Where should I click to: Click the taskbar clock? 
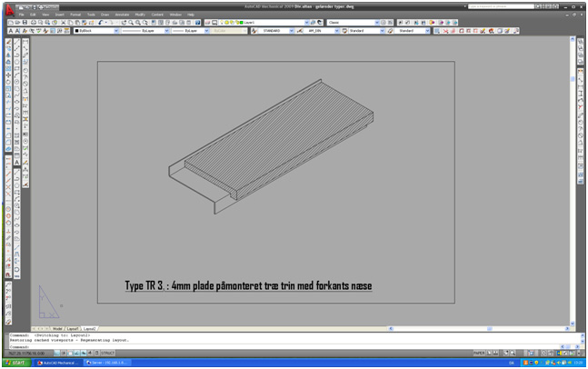[x=578, y=363]
